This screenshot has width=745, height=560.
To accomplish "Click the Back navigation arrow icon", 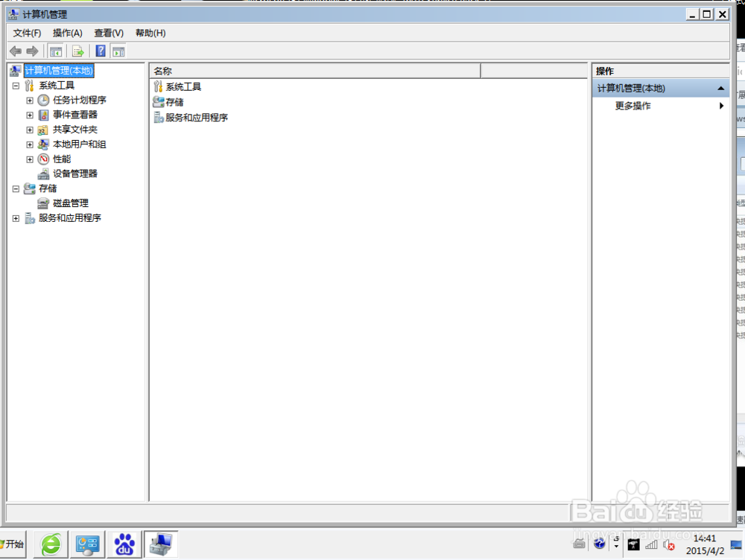I will [16, 51].
